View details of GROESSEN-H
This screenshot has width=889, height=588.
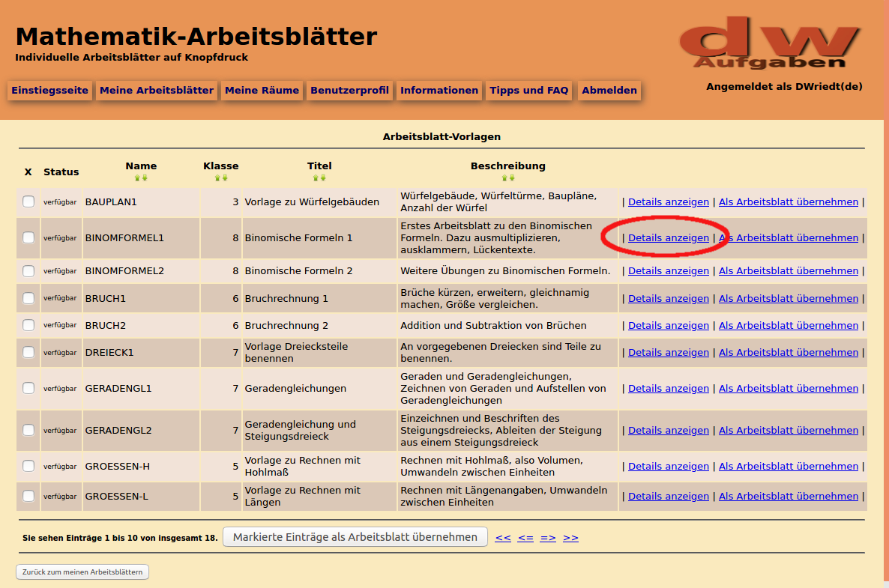pos(669,466)
